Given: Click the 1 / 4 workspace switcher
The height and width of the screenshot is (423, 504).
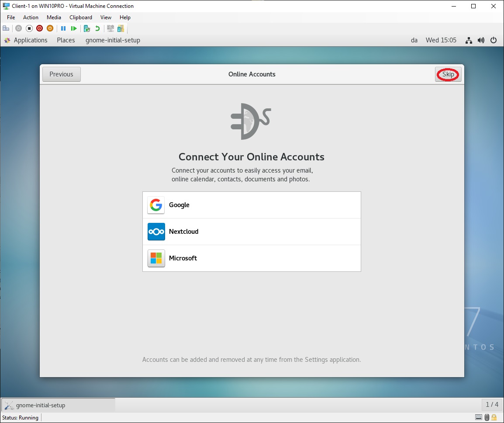Looking at the screenshot, I should click(x=492, y=405).
